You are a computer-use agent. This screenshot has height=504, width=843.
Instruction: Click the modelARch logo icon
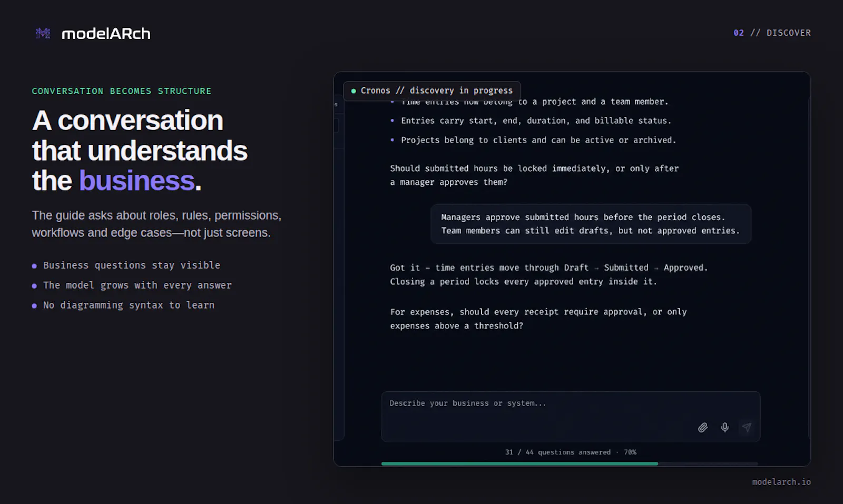coord(43,33)
